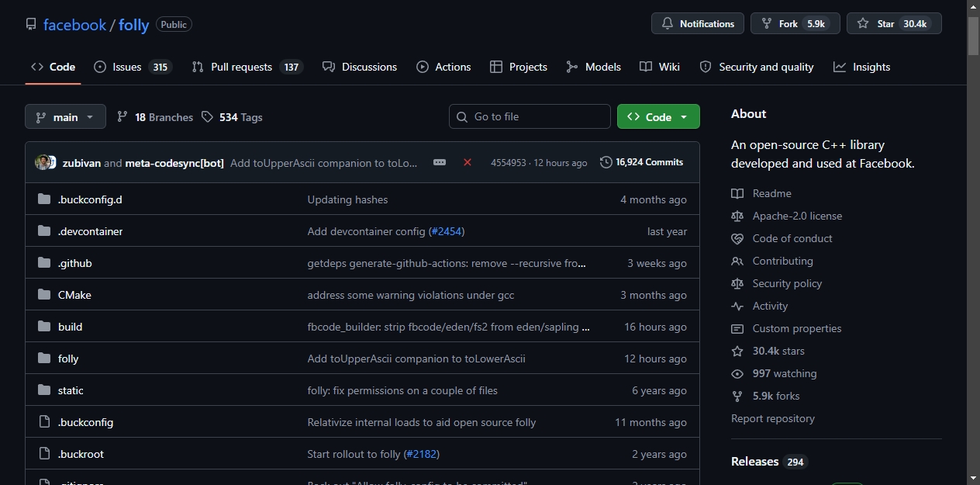Screen dimensions: 980x485
Task: Open Security and quality tab
Action: coord(757,67)
